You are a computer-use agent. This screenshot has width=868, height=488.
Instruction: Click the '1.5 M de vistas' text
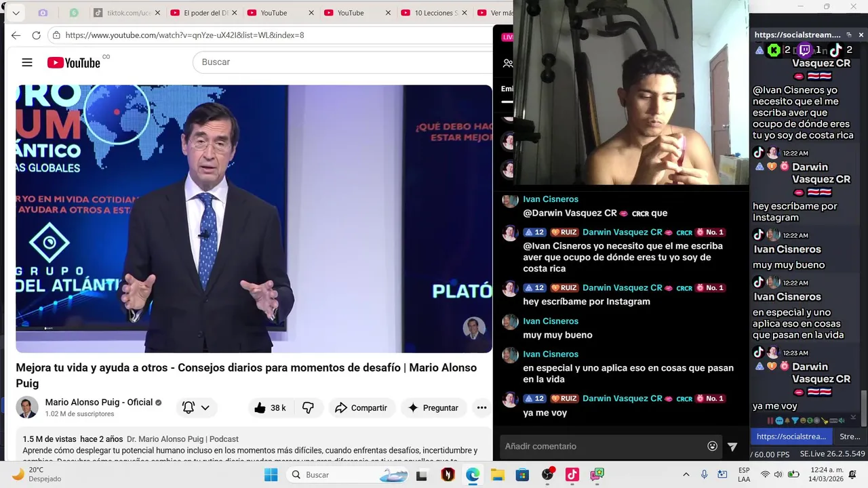pos(49,439)
